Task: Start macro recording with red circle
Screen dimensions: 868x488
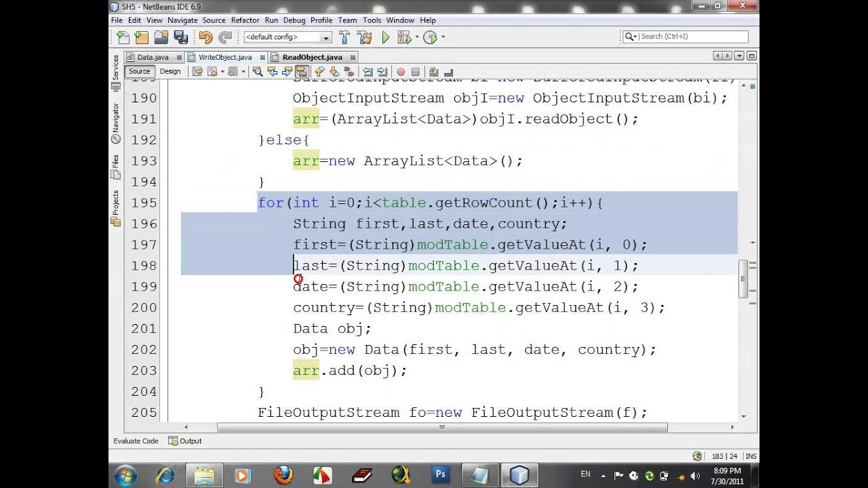Action: coord(401,72)
